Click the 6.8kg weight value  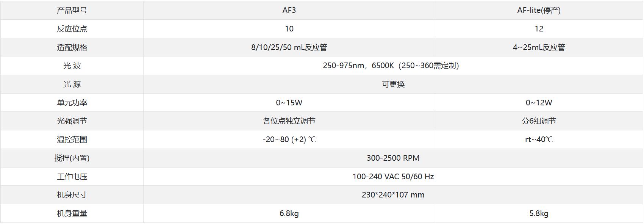[x=289, y=213]
